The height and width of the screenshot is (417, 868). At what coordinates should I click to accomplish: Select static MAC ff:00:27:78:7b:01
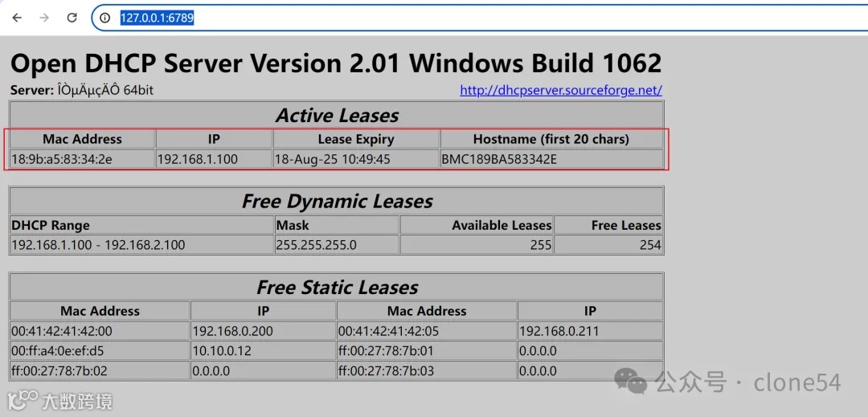[x=386, y=350]
